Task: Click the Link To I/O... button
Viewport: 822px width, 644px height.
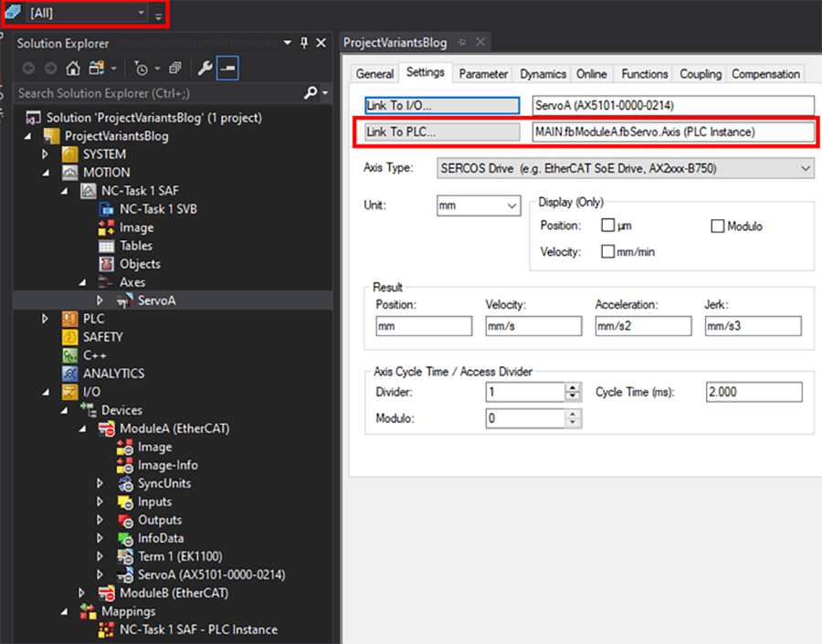Action: (442, 105)
